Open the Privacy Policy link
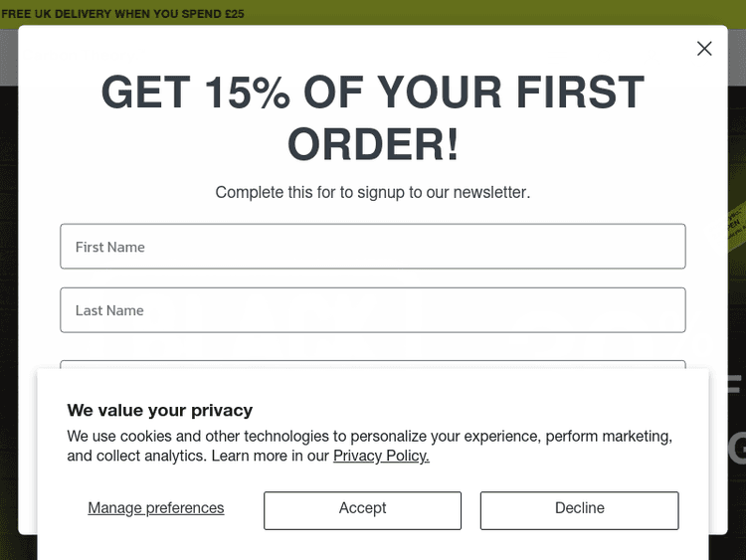 click(x=381, y=457)
